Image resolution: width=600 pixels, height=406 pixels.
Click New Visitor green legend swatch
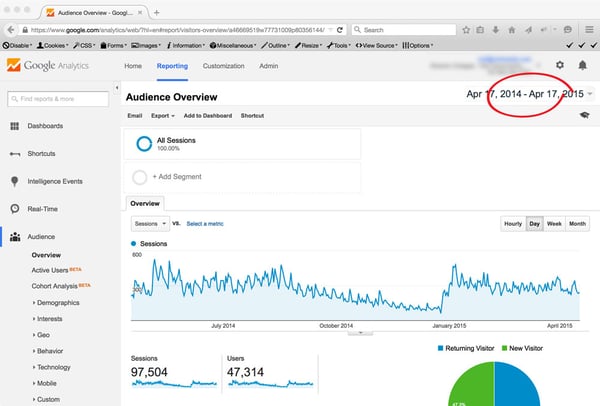click(x=504, y=348)
